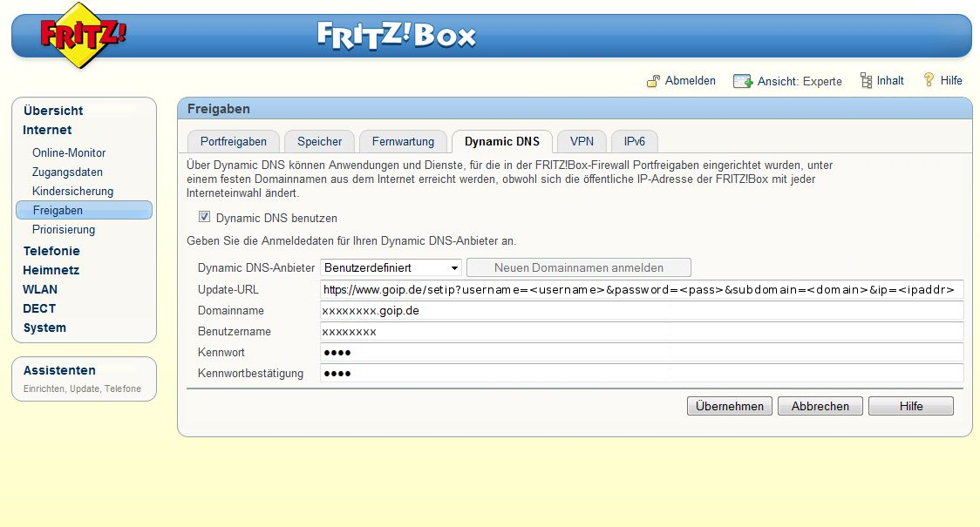Click the FRITZ! logo icon
980x527 pixels.
coord(82,37)
